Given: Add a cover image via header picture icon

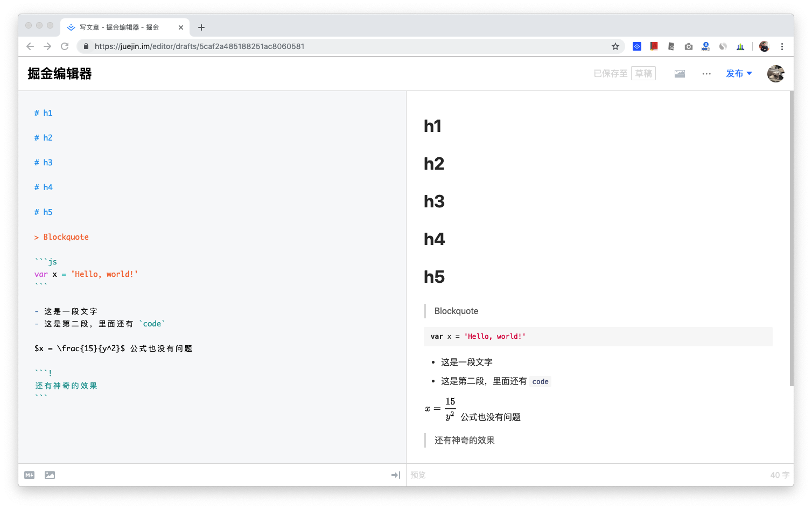Looking at the screenshot, I should coord(680,74).
